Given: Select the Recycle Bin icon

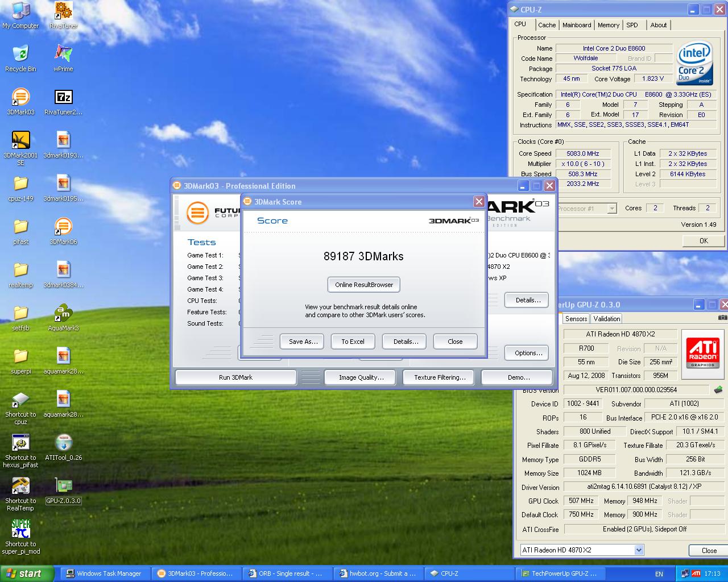Looking at the screenshot, I should coord(20,59).
